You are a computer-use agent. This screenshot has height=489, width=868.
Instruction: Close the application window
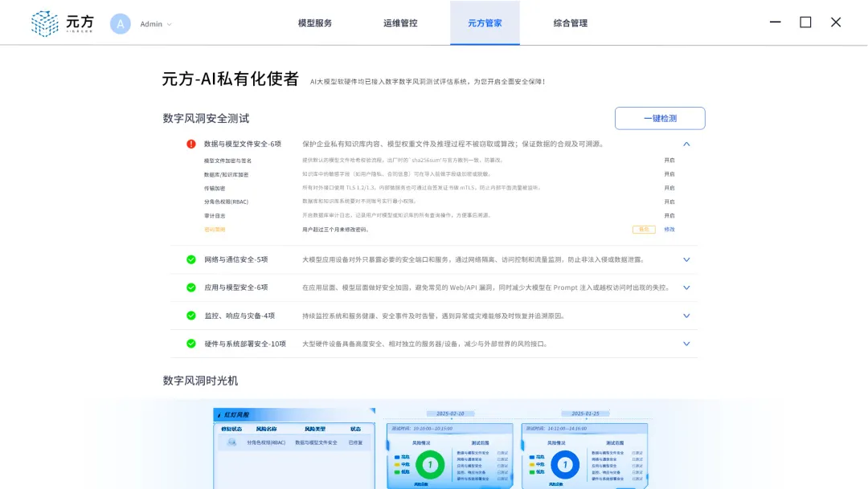click(x=836, y=22)
